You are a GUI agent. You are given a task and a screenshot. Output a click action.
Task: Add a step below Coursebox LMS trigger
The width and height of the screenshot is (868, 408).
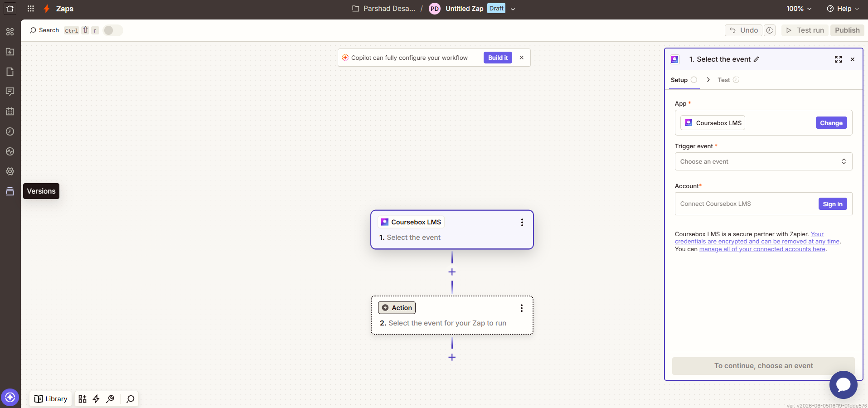[452, 272]
